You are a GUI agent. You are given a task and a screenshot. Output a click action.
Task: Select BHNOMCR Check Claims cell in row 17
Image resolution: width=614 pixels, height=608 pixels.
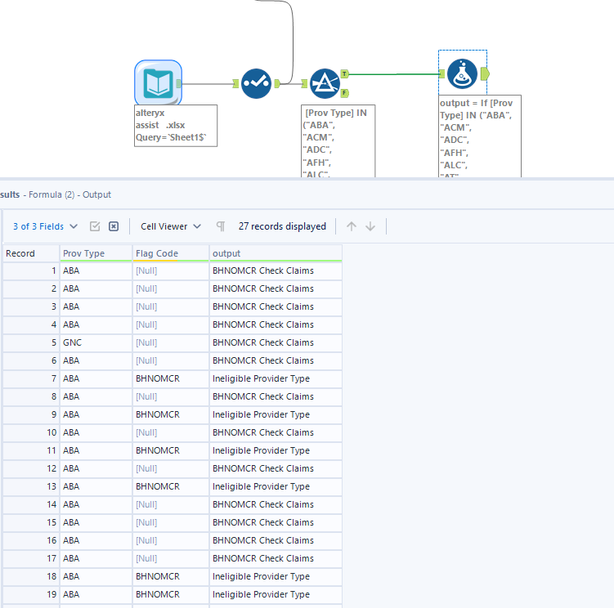[276, 558]
